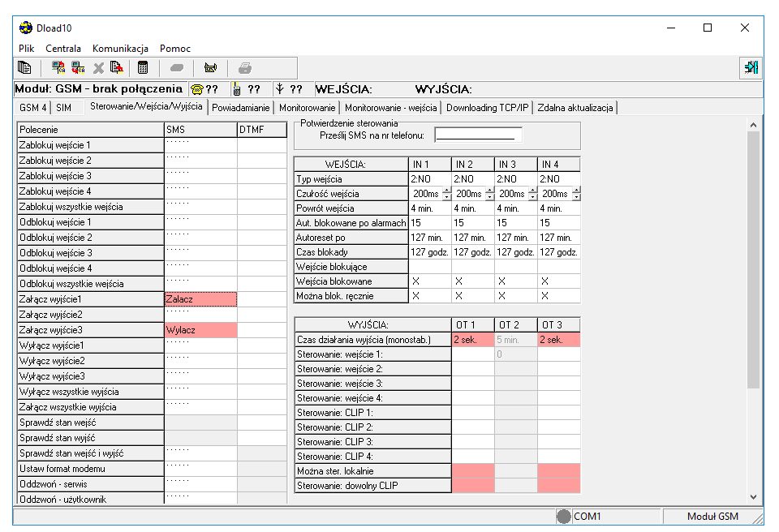Click the document icon right of gray X
This screenshot has width=779, height=532.
tap(117, 68)
